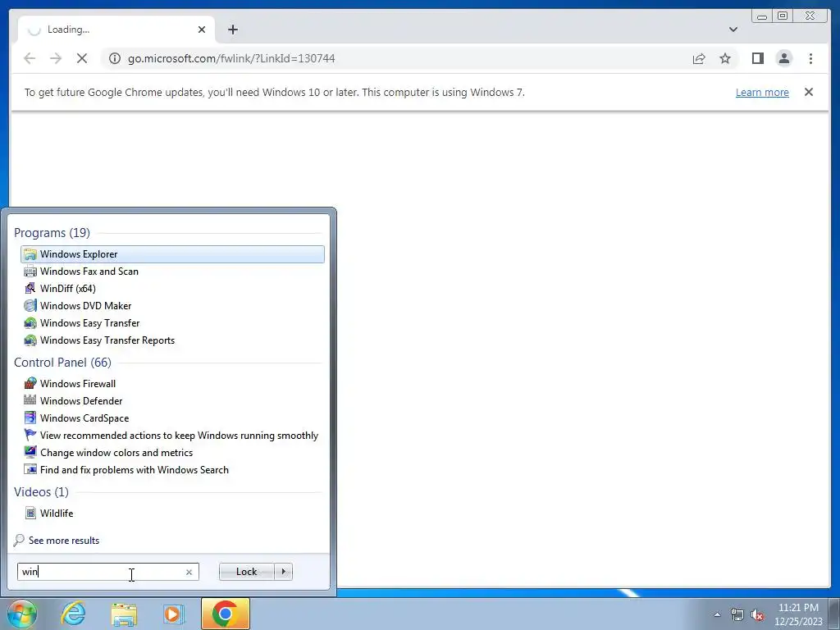Click the Lock button
840x630 pixels.
pos(246,572)
